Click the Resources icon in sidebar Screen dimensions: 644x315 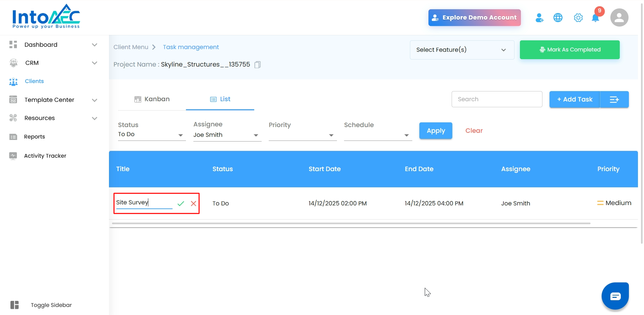pyautogui.click(x=13, y=118)
